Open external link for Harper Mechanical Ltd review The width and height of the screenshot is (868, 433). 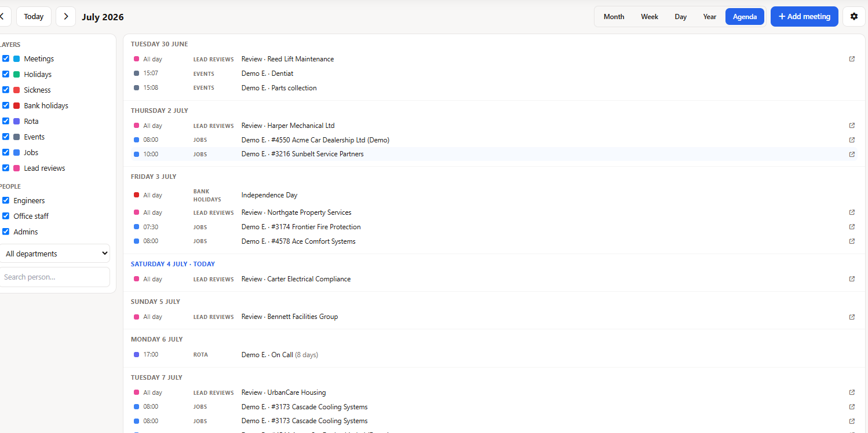(852, 126)
